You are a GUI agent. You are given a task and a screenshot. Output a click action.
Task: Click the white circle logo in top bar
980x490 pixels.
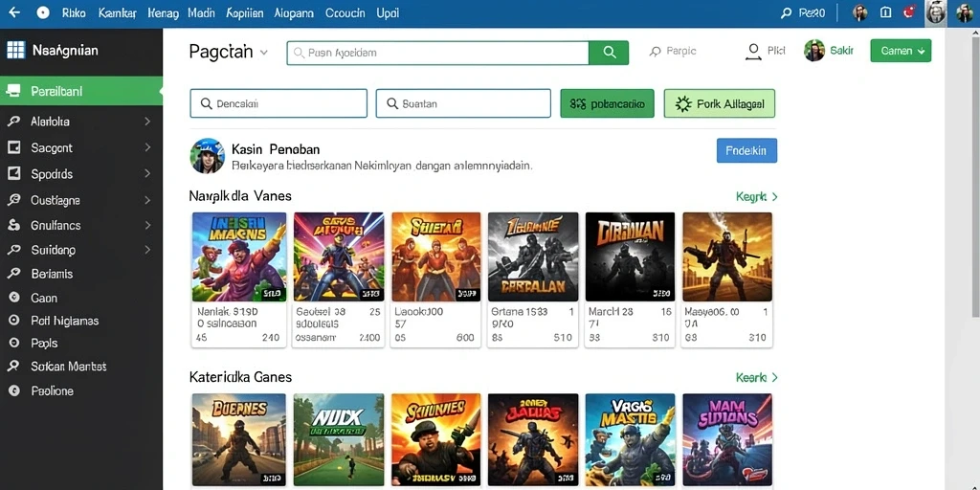click(43, 12)
